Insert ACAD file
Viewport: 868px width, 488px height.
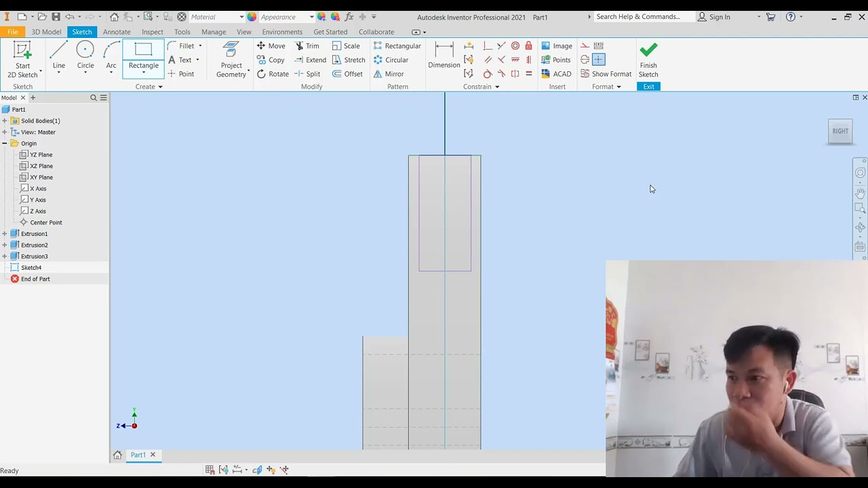click(x=556, y=74)
